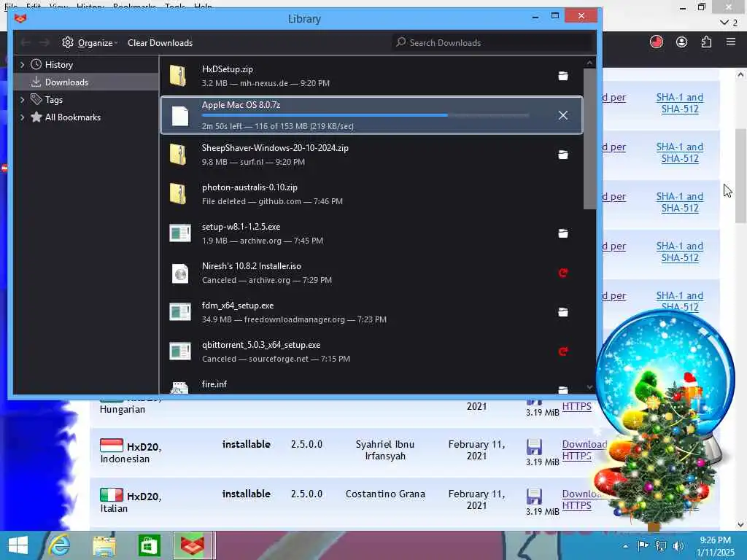Viewport: 747px width, 560px height.
Task: Click the blank file icon of Apple Mac OS 8.0.7z
Action: tap(180, 116)
